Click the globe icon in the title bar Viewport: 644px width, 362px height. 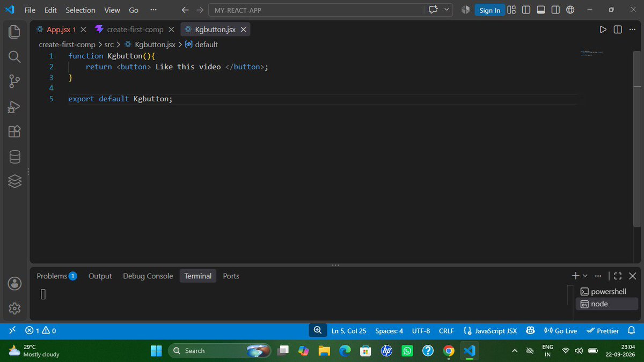click(x=570, y=10)
